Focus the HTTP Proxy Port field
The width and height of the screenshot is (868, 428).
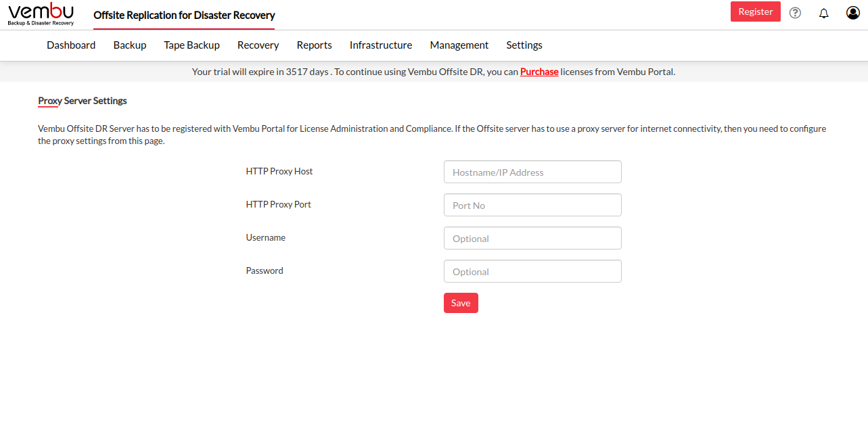tap(532, 205)
